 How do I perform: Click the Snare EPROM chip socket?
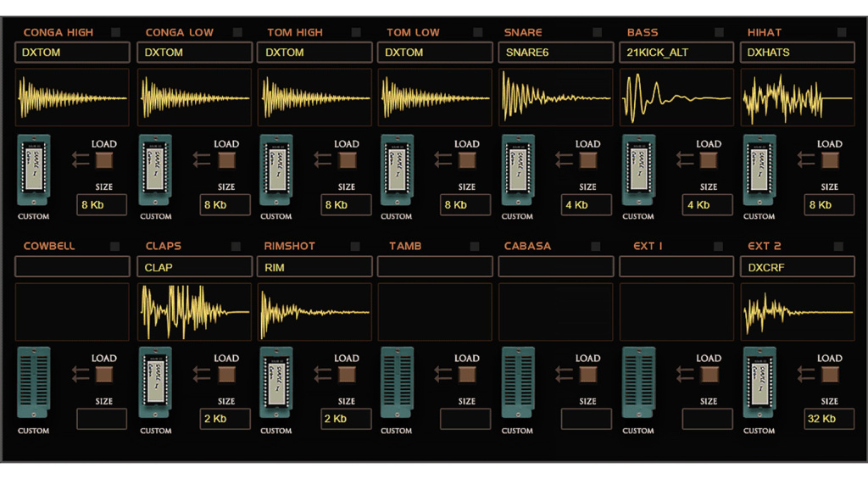point(518,170)
